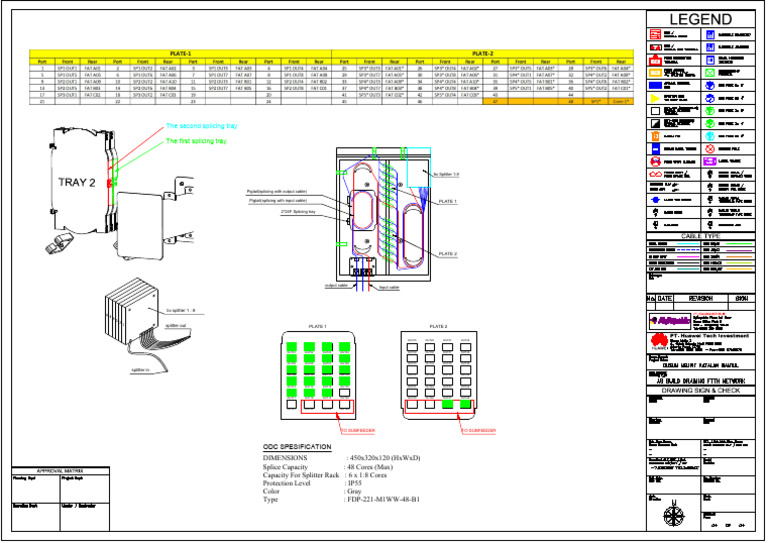Click the purple rectangle legend symbol
This screenshot has width=768, height=543.
coord(709,161)
